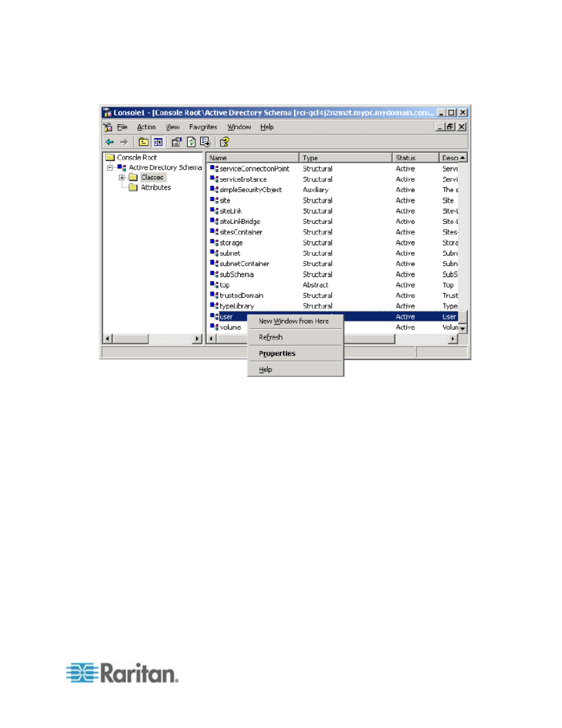Click the tree pane scrollbar right arrow
Viewport: 562px width, 728px height.
[197, 339]
